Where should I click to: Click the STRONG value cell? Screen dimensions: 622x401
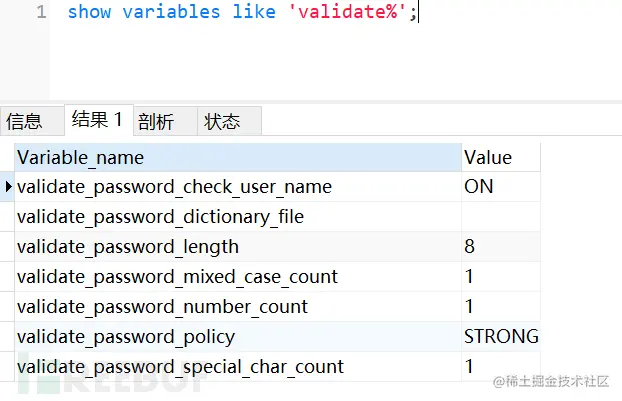(501, 337)
